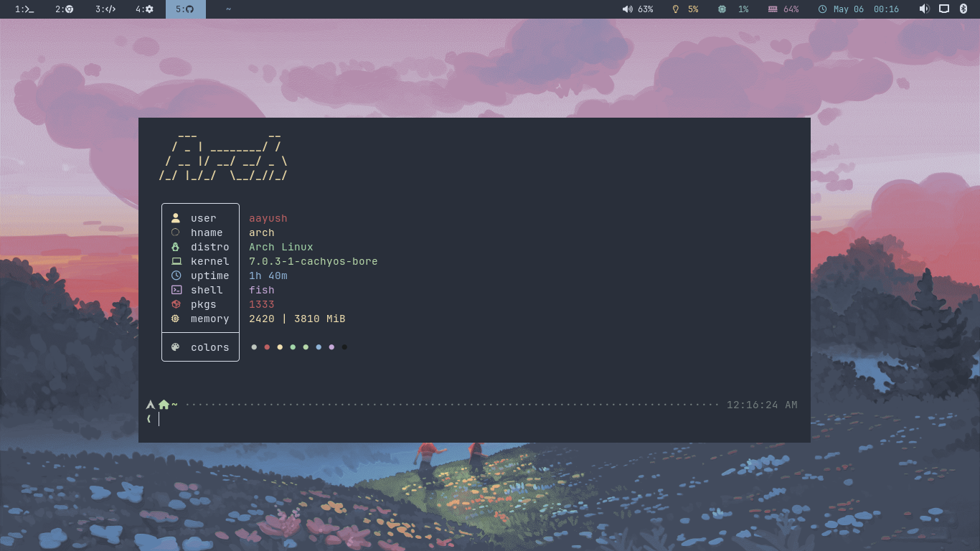Focus the terminal command input line
This screenshot has height=551, width=980.
[473, 419]
